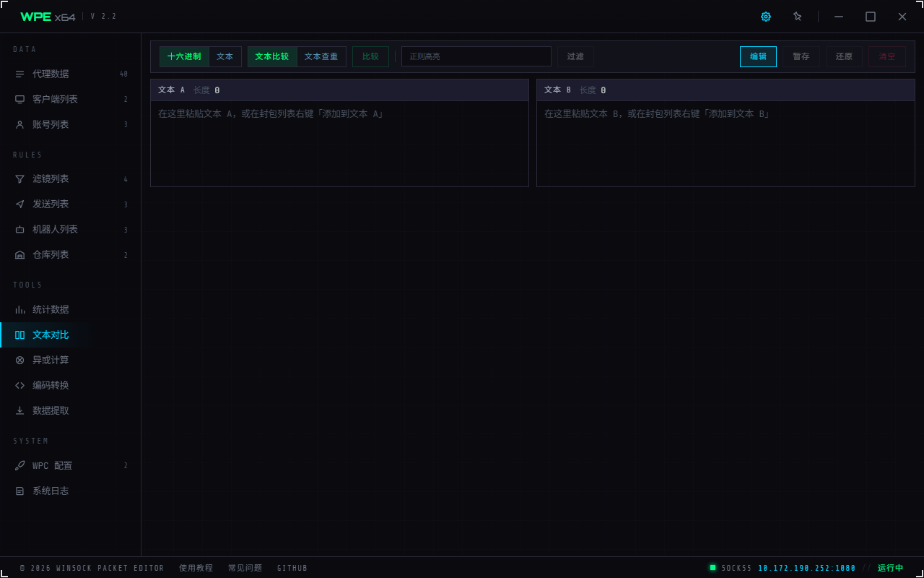This screenshot has width=924, height=578.
Task: Select 文本比较 mode
Action: point(272,56)
